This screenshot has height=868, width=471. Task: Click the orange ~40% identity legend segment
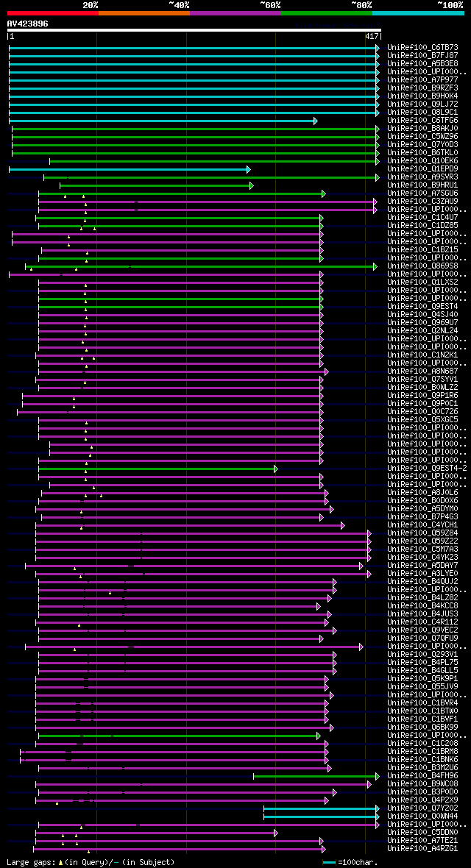pyautogui.click(x=144, y=13)
